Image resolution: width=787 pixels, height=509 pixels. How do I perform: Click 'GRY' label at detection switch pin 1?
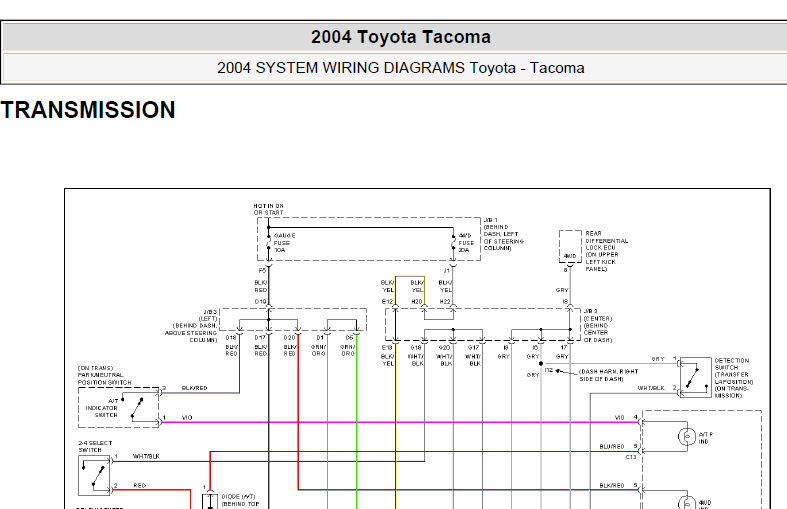point(658,359)
